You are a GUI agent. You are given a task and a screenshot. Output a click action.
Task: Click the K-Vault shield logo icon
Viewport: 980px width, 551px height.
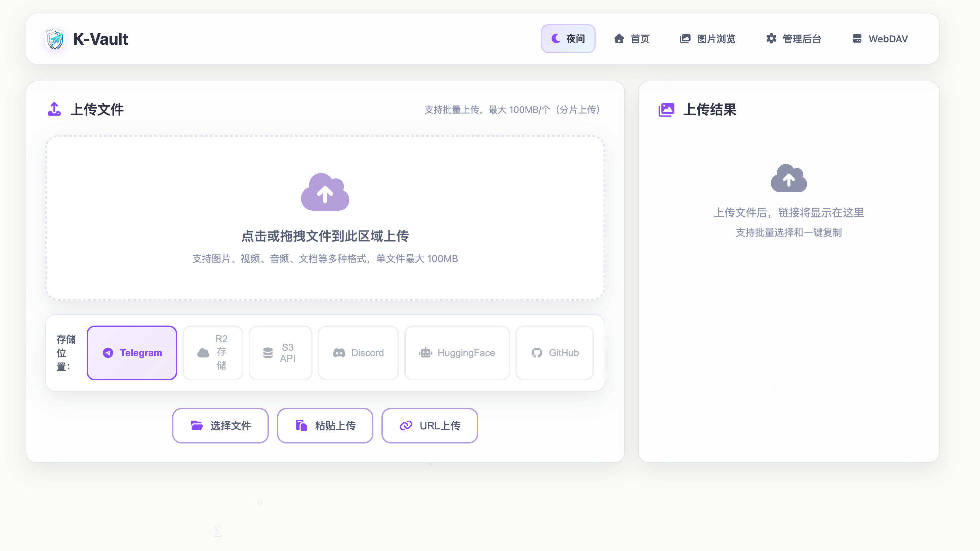coord(54,38)
